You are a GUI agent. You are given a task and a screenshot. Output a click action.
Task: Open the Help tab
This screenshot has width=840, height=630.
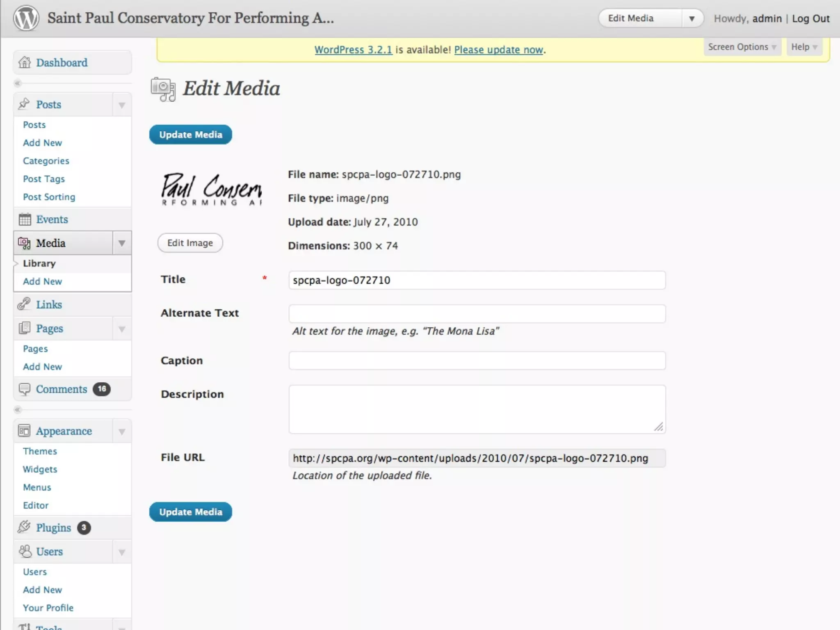click(803, 47)
